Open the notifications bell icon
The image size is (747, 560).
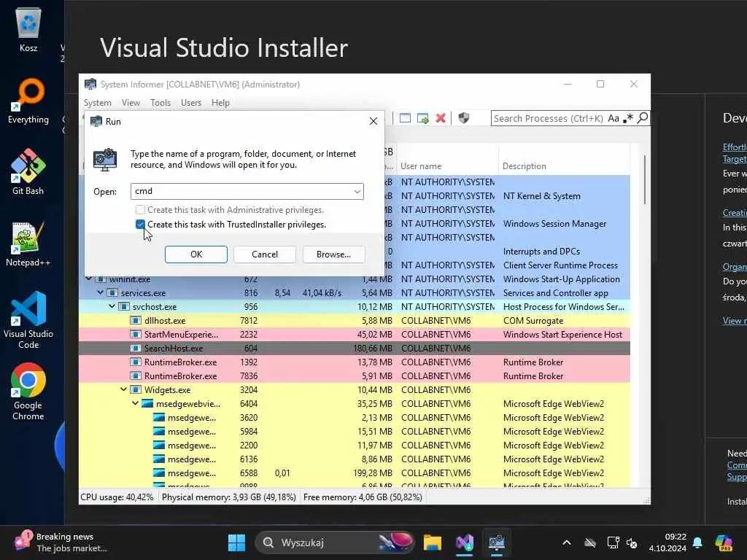click(697, 542)
